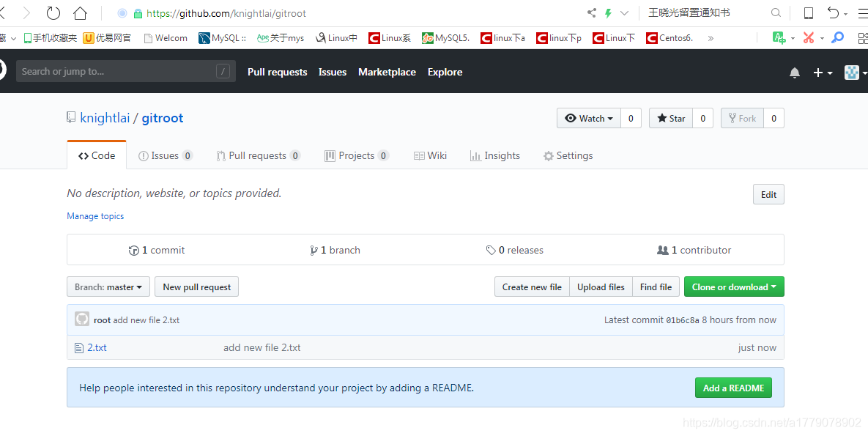Expand the plus create-new dropdown
The height and width of the screenshot is (436, 868).
point(823,73)
